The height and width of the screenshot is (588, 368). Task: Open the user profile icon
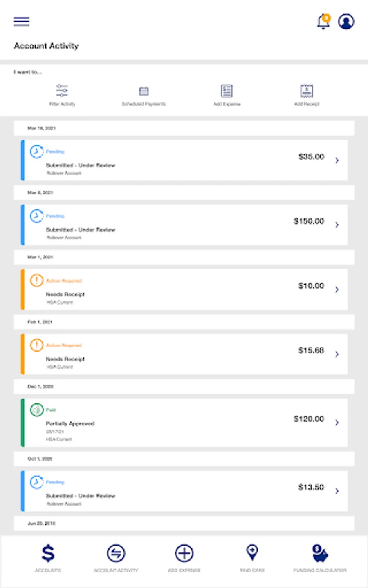[x=346, y=22]
